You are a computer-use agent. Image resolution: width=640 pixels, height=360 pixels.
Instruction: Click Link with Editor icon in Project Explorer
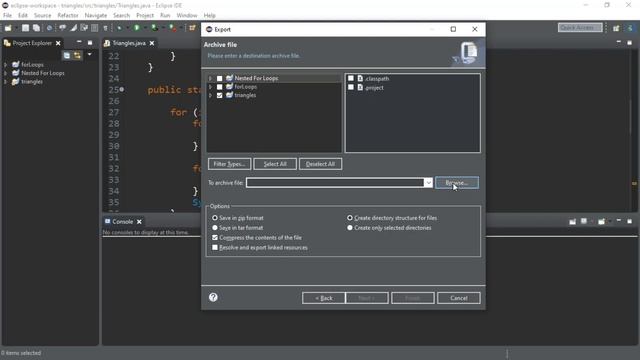(x=77, y=55)
